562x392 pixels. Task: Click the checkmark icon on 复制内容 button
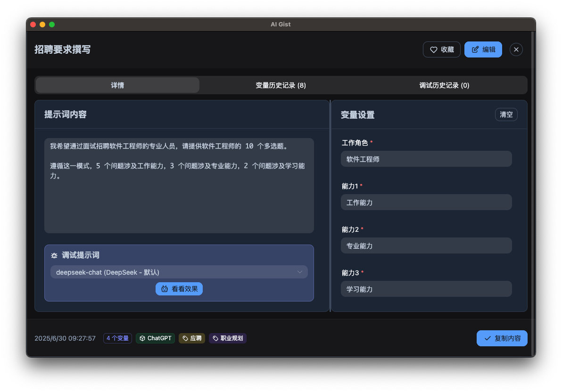[488, 338]
